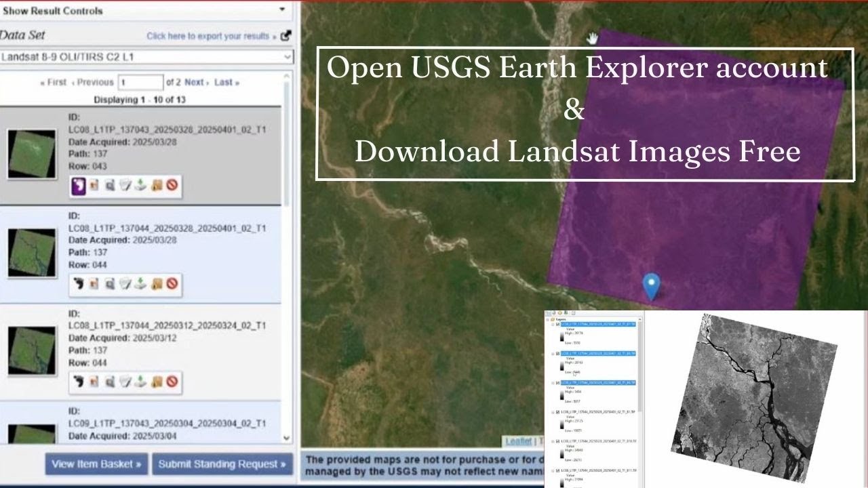Open download options for scene 137044_20250328
Viewport: 868px width, 488px height.
click(x=140, y=283)
